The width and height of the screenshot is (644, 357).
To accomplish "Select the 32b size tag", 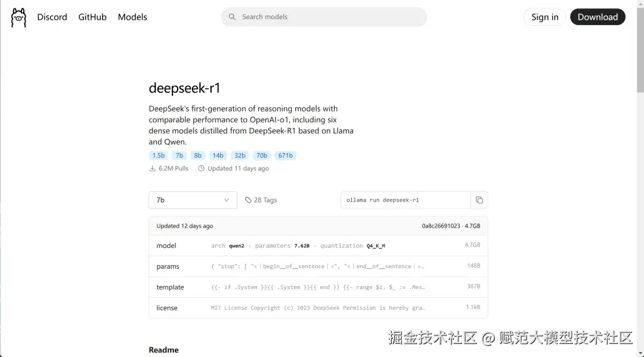I will tap(240, 156).
